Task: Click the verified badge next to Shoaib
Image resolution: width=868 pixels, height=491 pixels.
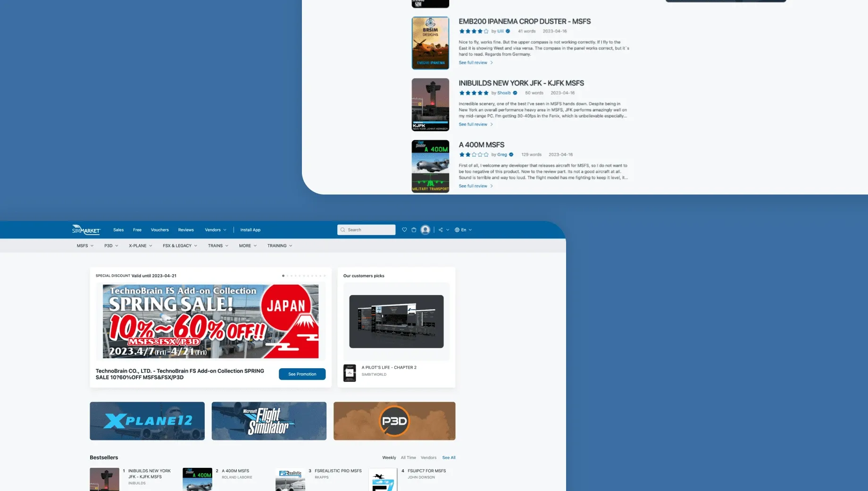Action: (515, 93)
